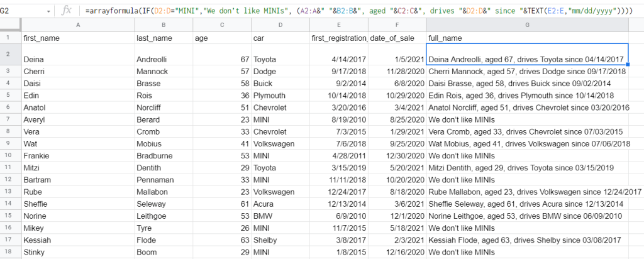Click the full_name header cell
The width and height of the screenshot is (644, 259).
pos(528,38)
